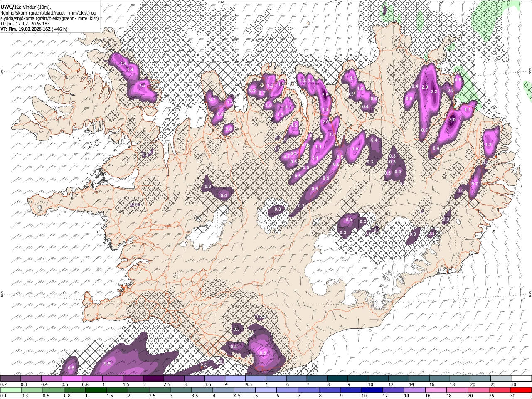Pick the 20 hot pink swatch, lower row
The width and height of the screenshot is (532, 399).
pos(478,390)
